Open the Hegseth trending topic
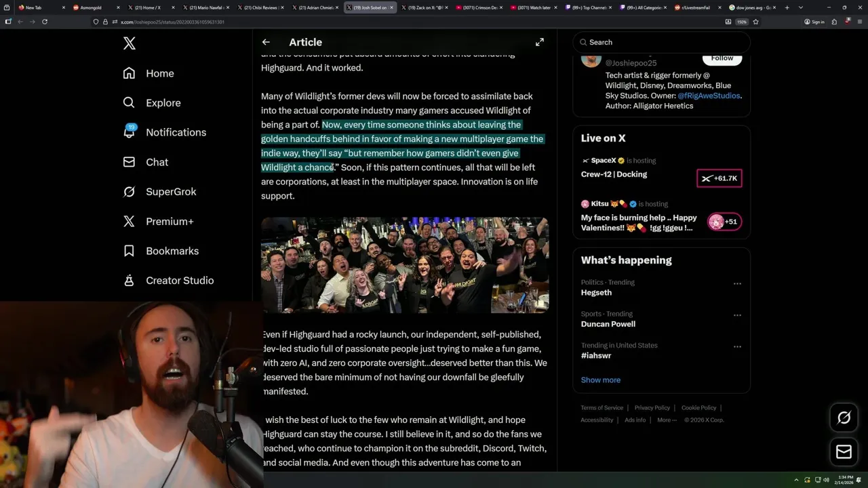 pyautogui.click(x=596, y=293)
